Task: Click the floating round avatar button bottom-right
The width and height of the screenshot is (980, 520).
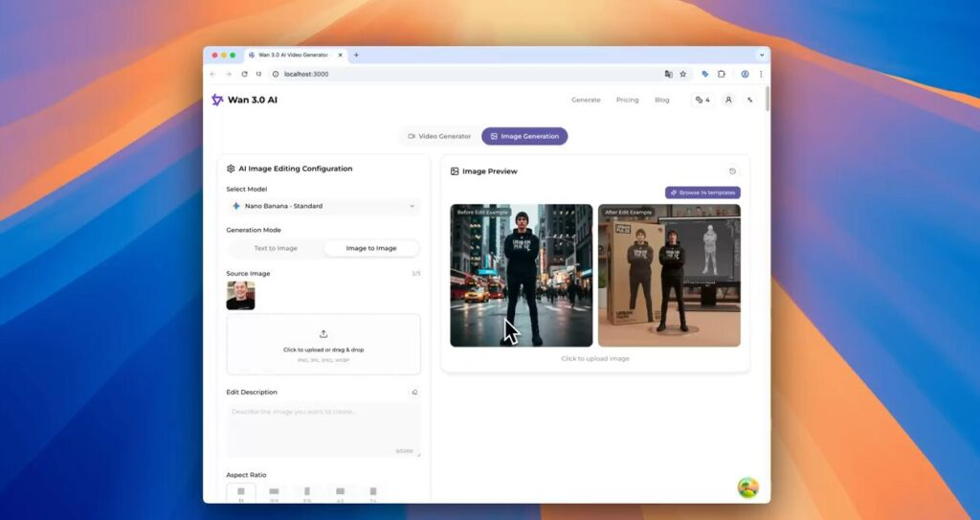Action: coord(747,487)
